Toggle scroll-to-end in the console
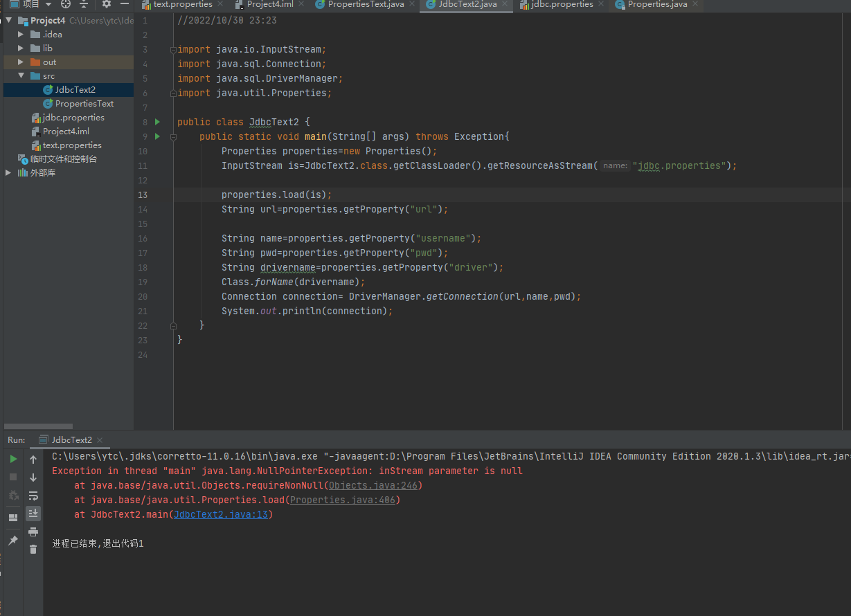This screenshot has height=616, width=851. click(x=33, y=514)
